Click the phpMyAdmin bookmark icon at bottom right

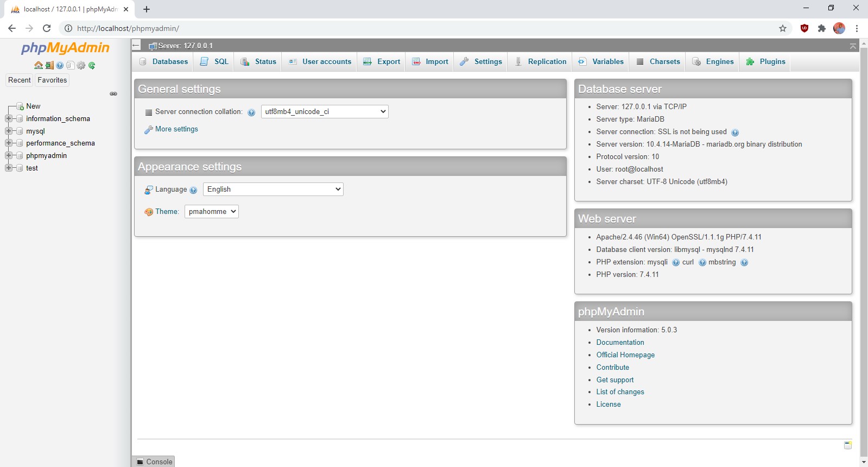(847, 445)
